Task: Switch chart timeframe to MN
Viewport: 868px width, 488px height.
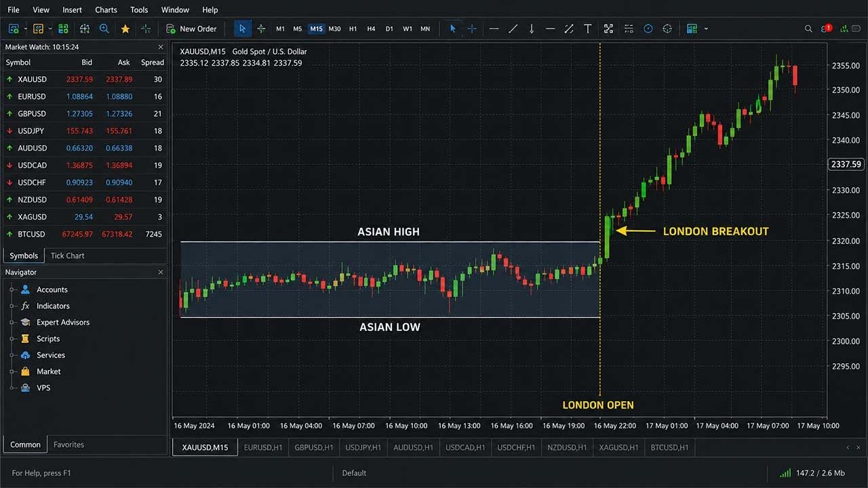Action: pos(425,28)
